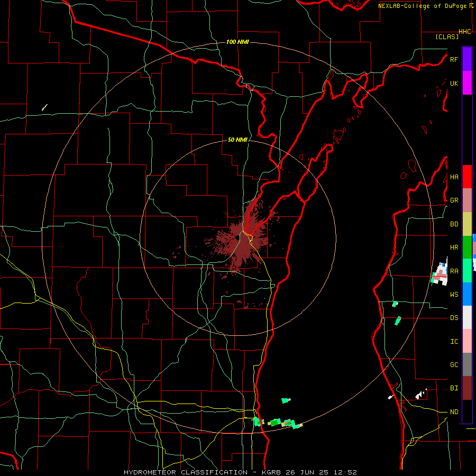Click the 'HYDROMETEOR CLASSIFICATION' title text
The width and height of the screenshot is (476, 476).
[186, 472]
